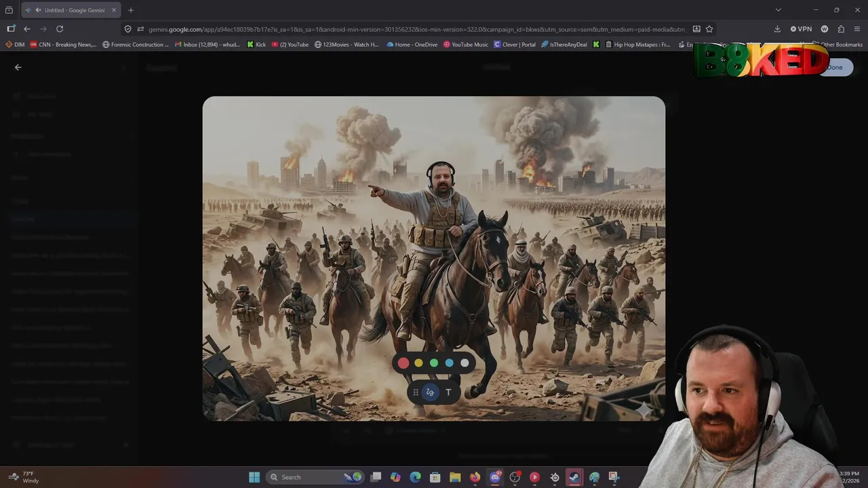Open Microsoft Edge from the taskbar
This screenshot has width=868, height=488.
[415, 477]
